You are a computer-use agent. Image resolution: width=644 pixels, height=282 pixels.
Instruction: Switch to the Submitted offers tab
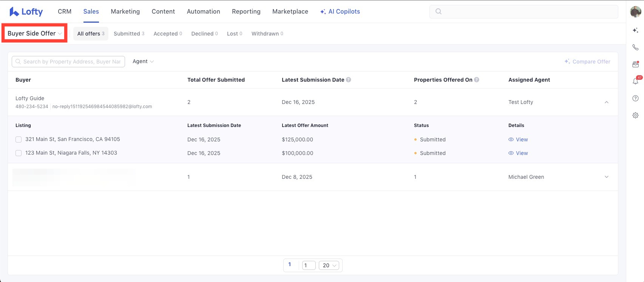(129, 34)
